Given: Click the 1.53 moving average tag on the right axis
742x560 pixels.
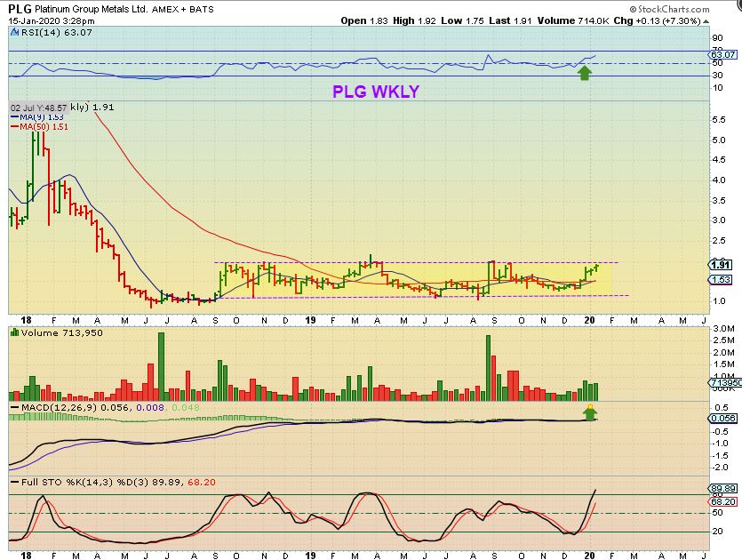Looking at the screenshot, I should [x=721, y=280].
